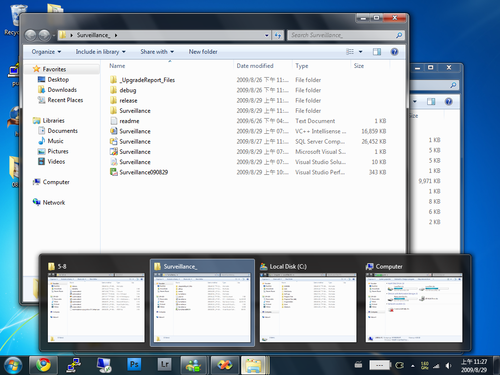Select the Visual Studio Solution Surveillance file icon
Screen dimensions: 500x375
(x=114, y=162)
